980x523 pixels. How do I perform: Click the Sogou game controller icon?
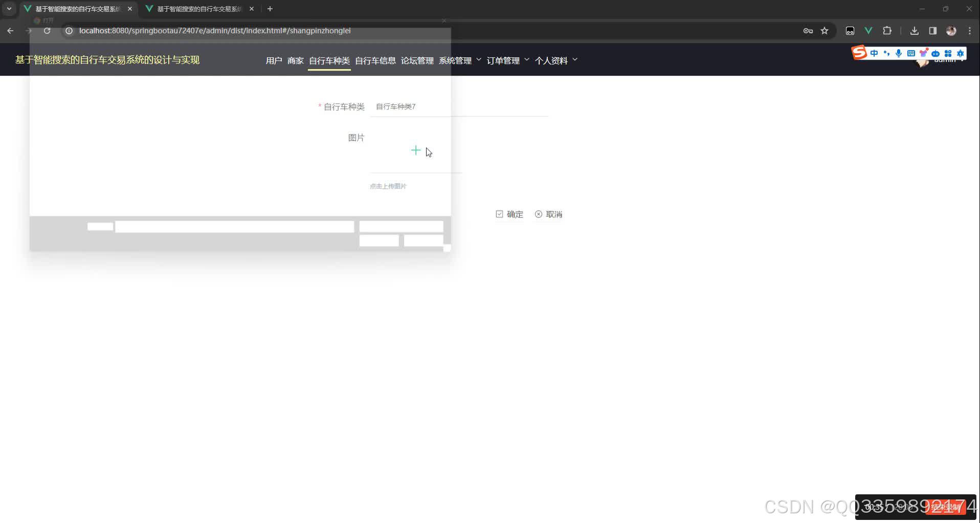[x=936, y=53]
